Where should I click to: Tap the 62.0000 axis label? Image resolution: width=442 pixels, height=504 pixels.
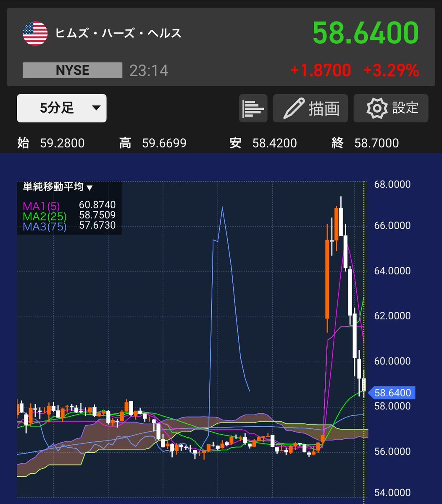coord(392,316)
